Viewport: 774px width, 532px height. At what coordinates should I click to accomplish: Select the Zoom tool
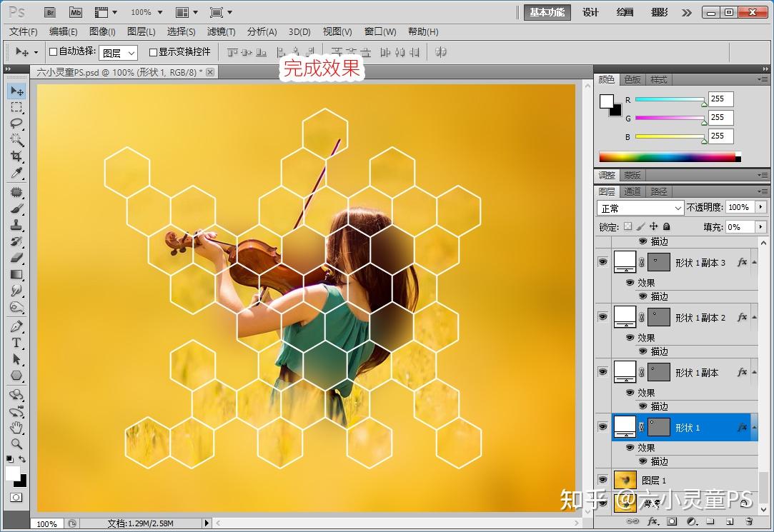coord(16,443)
